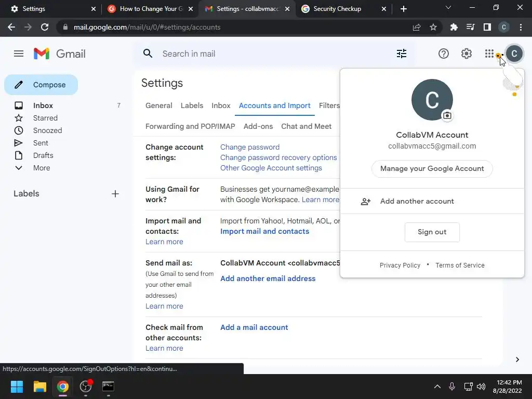Open the General settings tab
This screenshot has height=399, width=532.
(159, 105)
